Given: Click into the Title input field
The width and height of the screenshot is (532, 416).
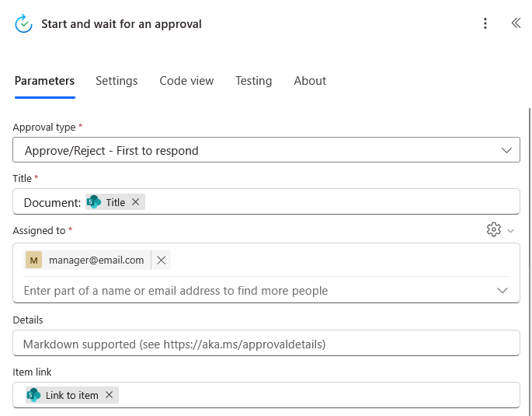Looking at the screenshot, I should 266,201.
